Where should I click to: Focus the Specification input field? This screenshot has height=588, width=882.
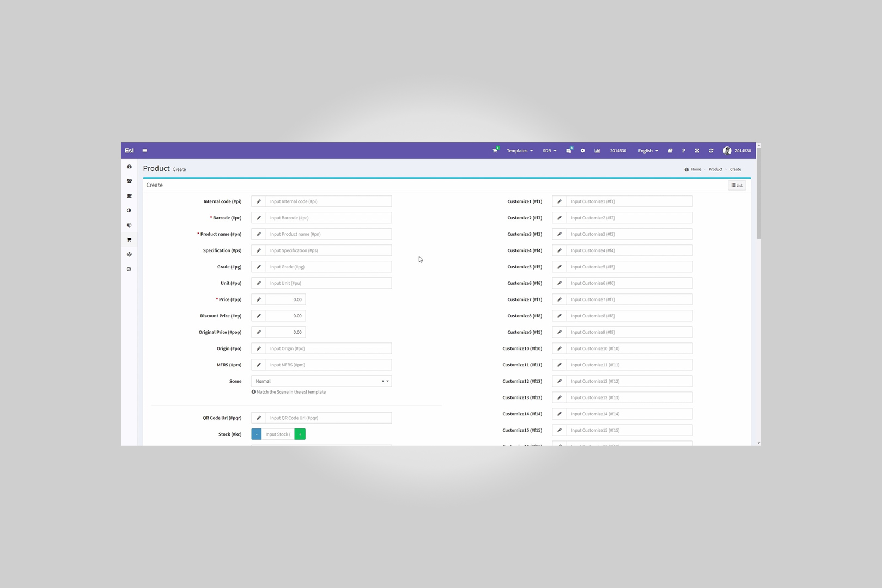point(329,250)
